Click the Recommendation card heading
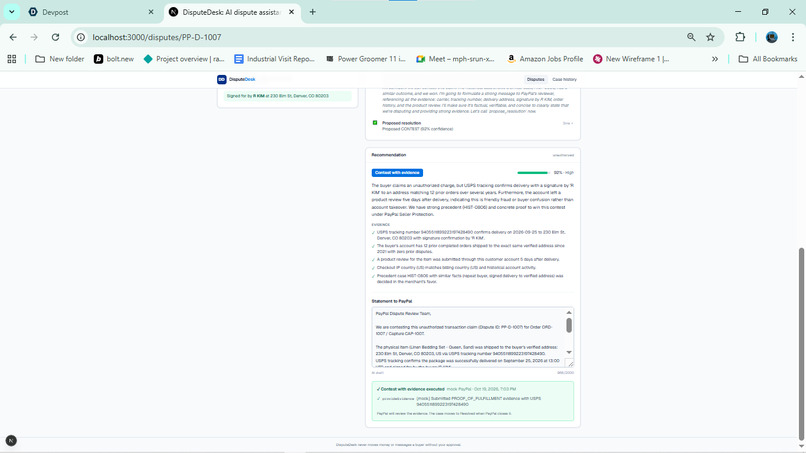The height and width of the screenshot is (453, 806). pos(389,155)
